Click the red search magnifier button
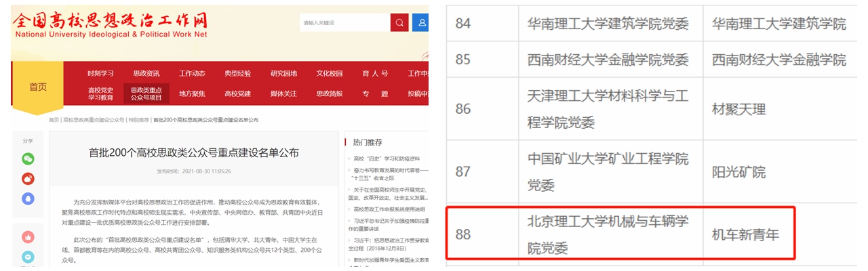This screenshot has height=271, width=868. (399, 22)
